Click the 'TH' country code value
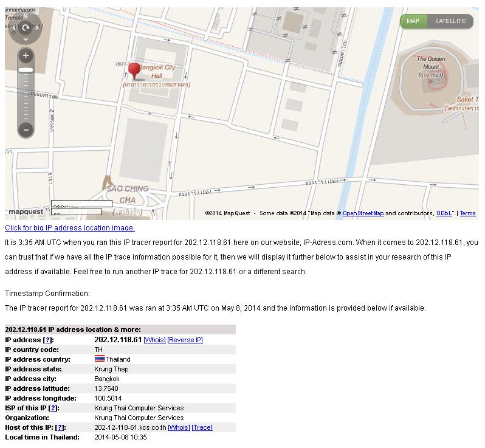Screen dimensions: 485x448 98,350
